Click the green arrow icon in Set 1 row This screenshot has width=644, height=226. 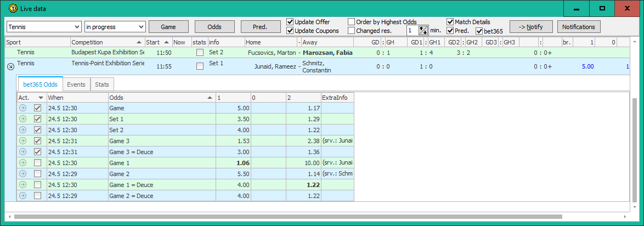[x=23, y=119]
